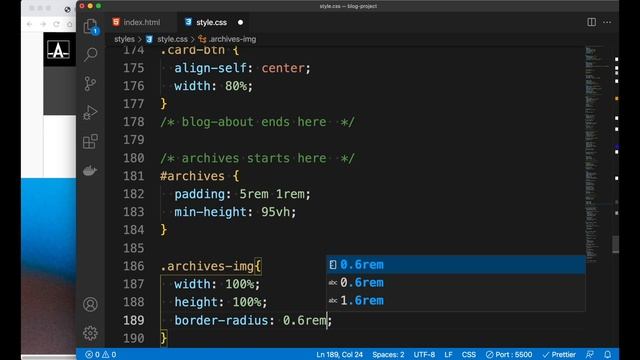640x360 pixels.
Task: Split the editor to the right
Action: 591,22
